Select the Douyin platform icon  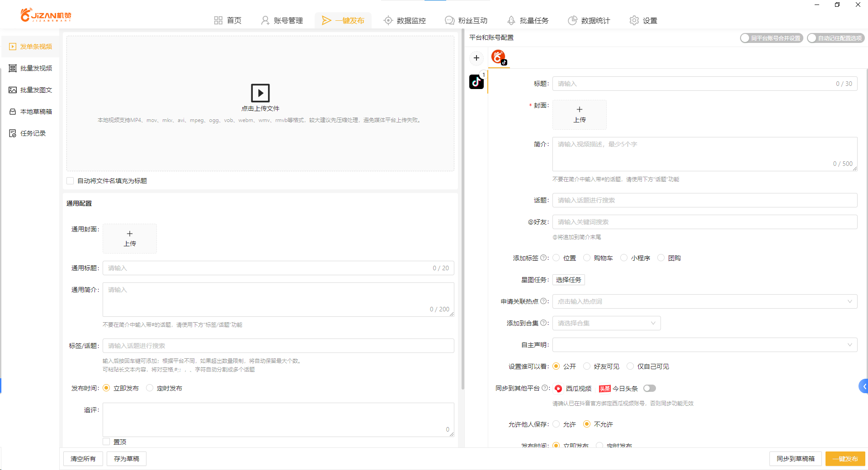click(476, 82)
